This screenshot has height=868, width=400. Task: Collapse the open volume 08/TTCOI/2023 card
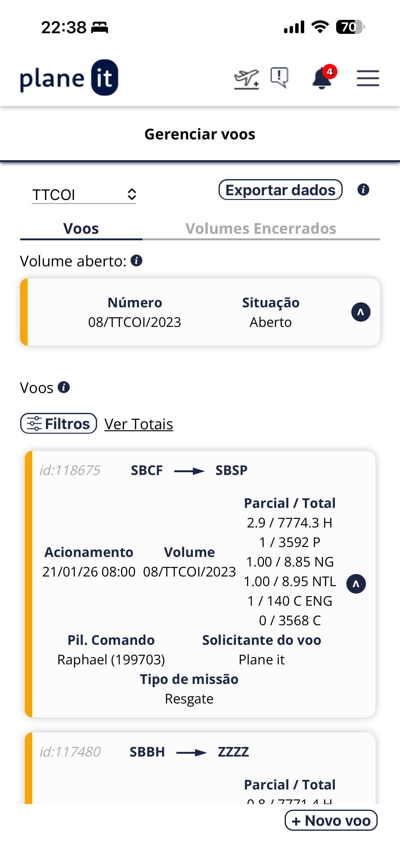coord(361,312)
